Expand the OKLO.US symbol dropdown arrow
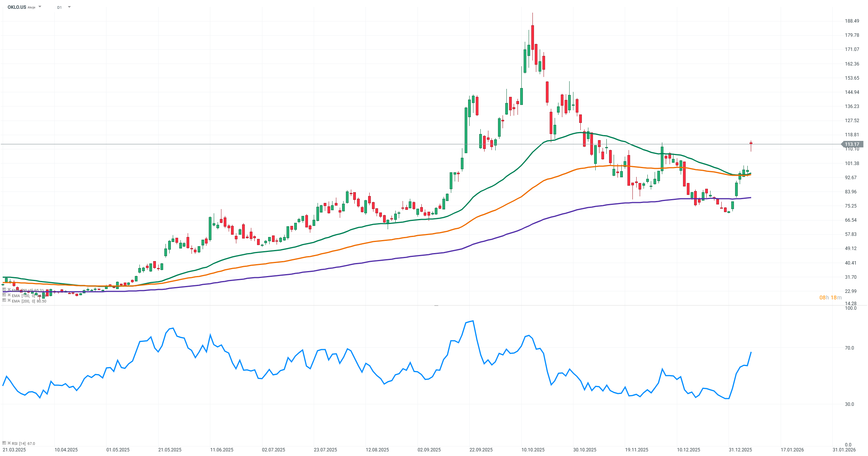This screenshot has height=456, width=868. tap(40, 7)
